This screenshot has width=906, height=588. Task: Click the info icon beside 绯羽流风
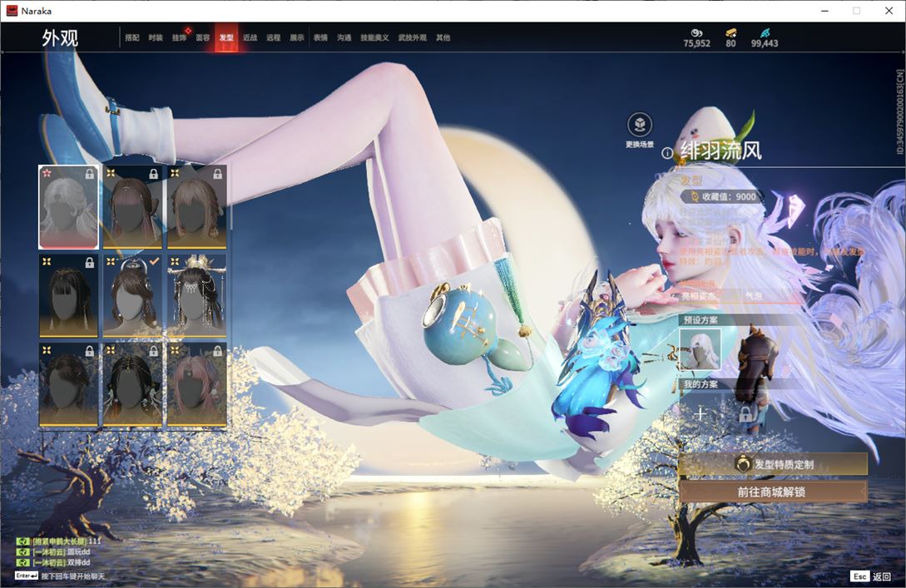(666, 153)
